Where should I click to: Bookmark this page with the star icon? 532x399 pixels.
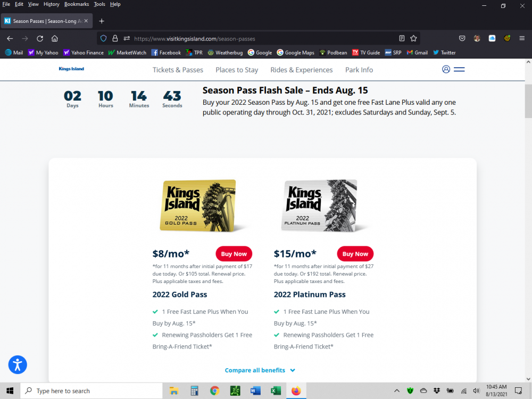(413, 38)
